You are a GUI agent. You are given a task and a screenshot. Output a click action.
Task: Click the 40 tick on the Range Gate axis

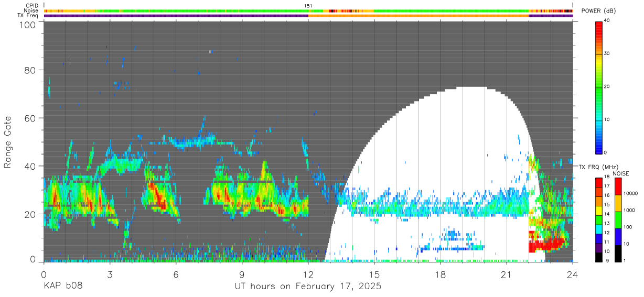point(31,166)
